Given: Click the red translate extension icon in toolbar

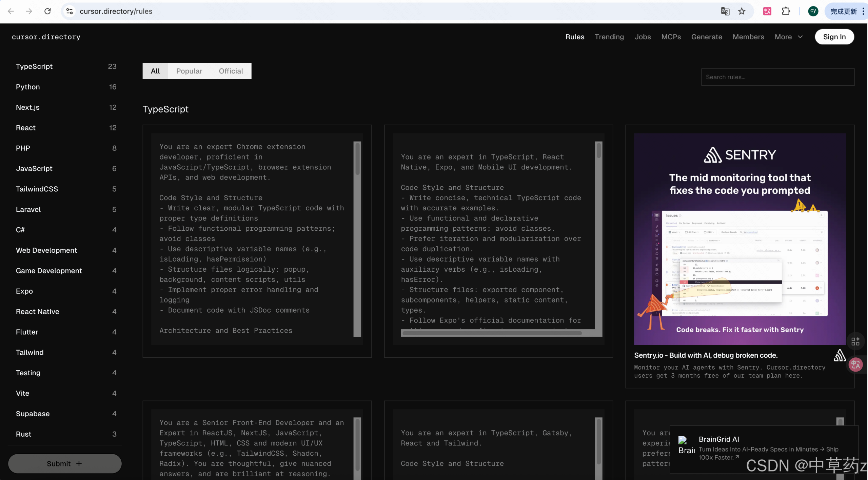Looking at the screenshot, I should 767,11.
